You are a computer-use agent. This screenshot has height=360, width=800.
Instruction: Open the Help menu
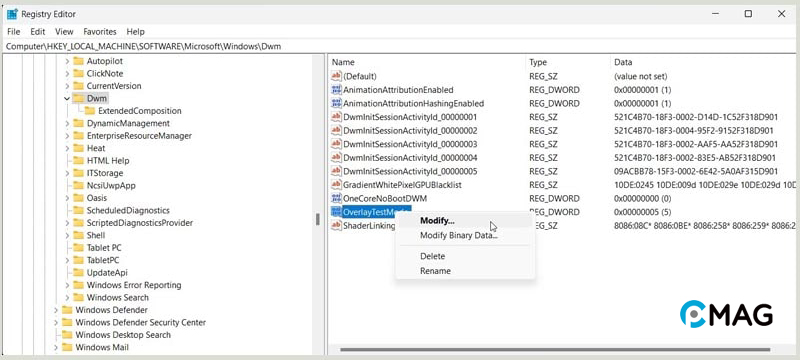pos(136,32)
